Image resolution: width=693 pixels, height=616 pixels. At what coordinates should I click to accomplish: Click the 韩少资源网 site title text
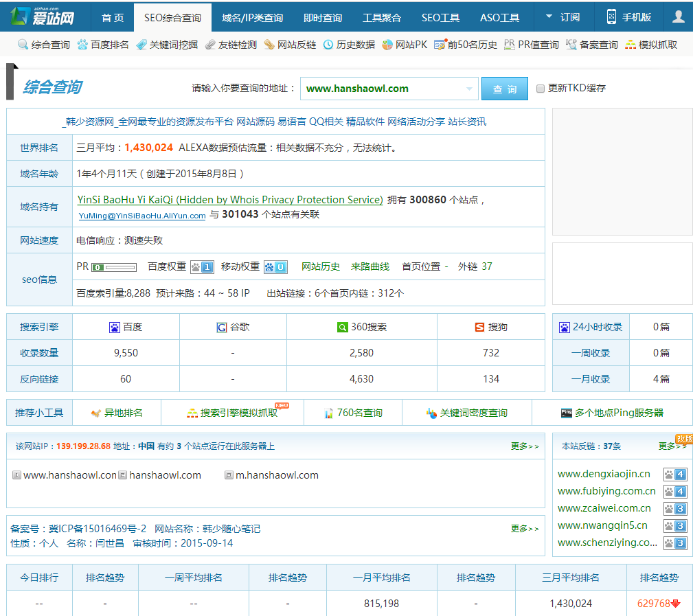[274, 122]
